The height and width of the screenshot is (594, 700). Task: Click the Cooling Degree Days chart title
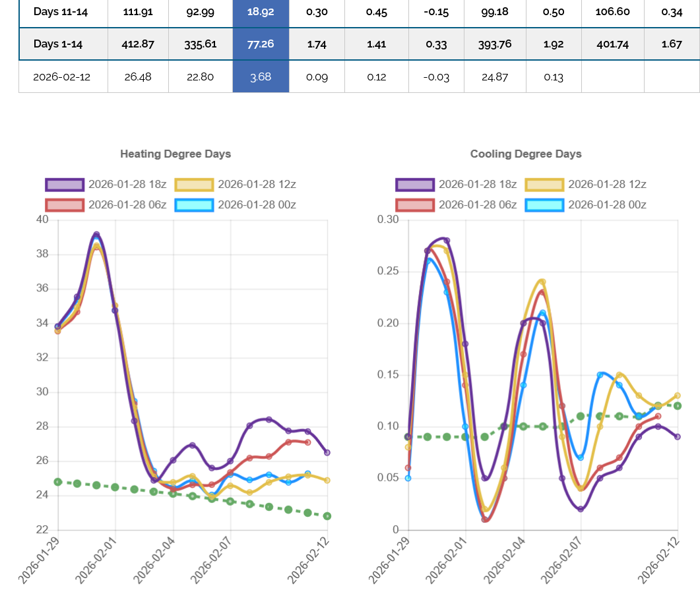[526, 154]
